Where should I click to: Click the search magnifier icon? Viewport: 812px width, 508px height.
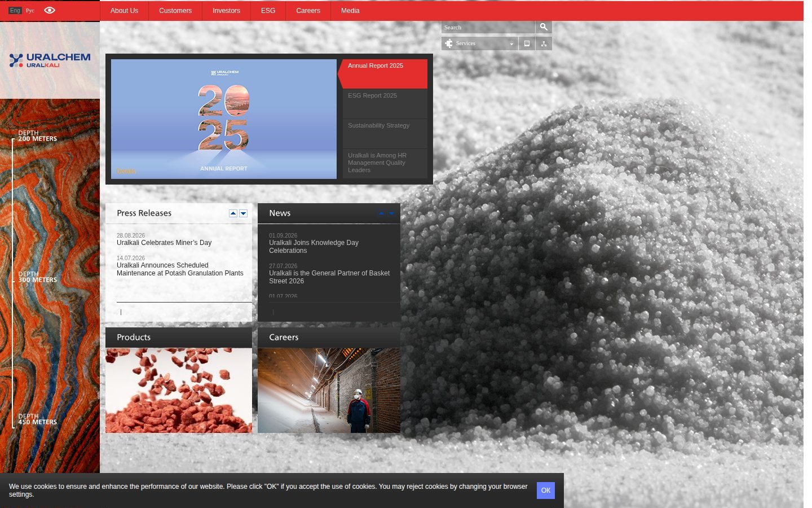click(544, 27)
